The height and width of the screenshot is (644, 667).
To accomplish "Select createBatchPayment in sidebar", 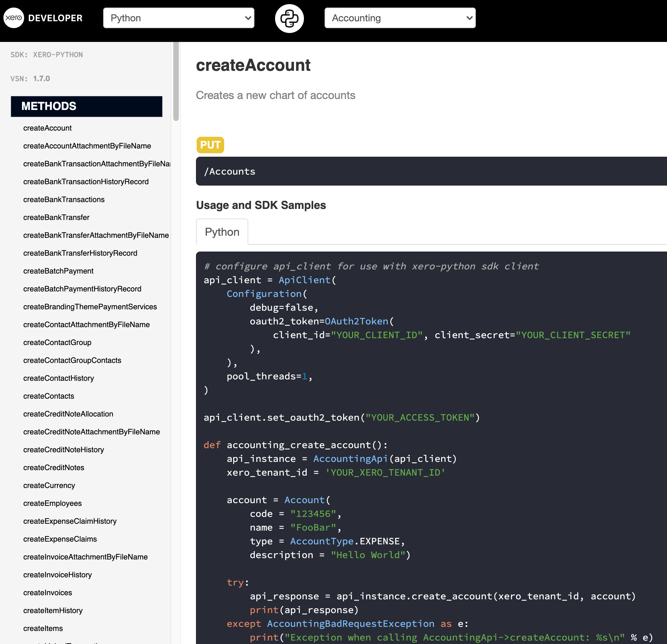I will [58, 271].
